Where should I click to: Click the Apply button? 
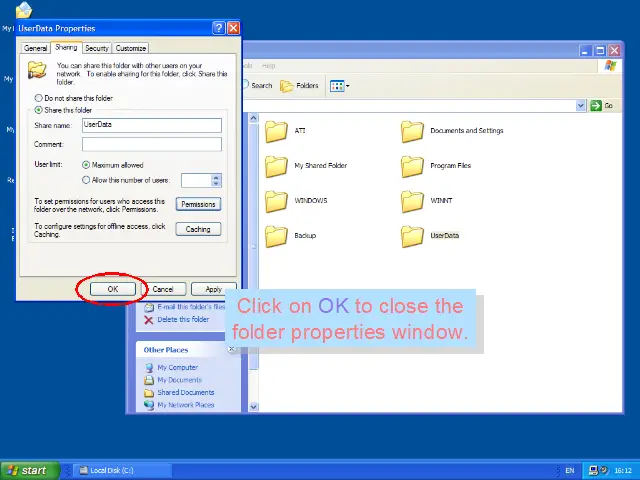(x=213, y=289)
